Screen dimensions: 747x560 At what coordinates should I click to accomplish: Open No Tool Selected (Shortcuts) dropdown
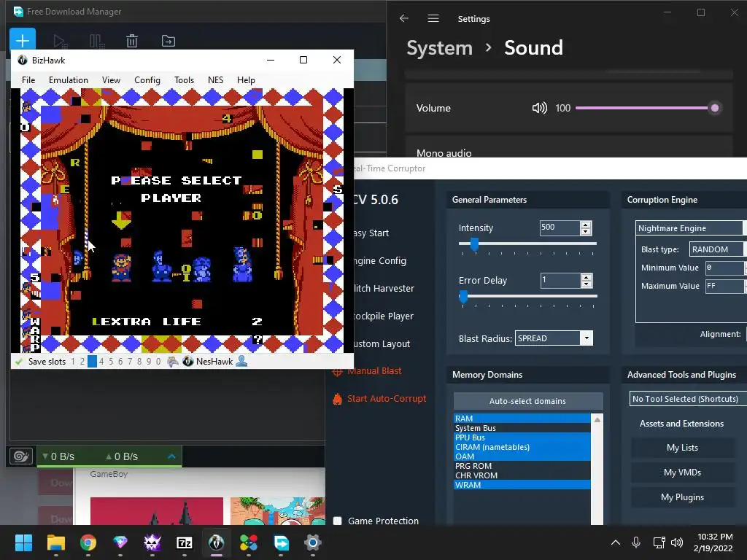click(x=687, y=399)
